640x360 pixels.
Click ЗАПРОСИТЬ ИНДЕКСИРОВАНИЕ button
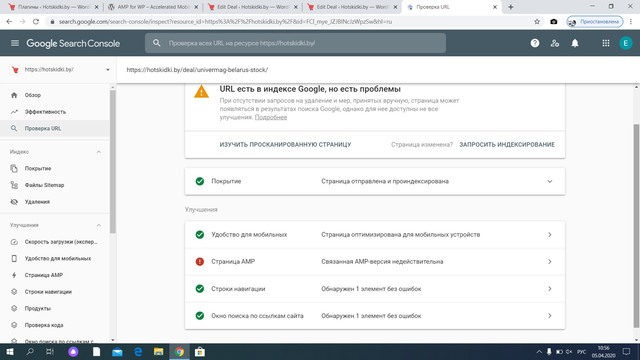507,144
